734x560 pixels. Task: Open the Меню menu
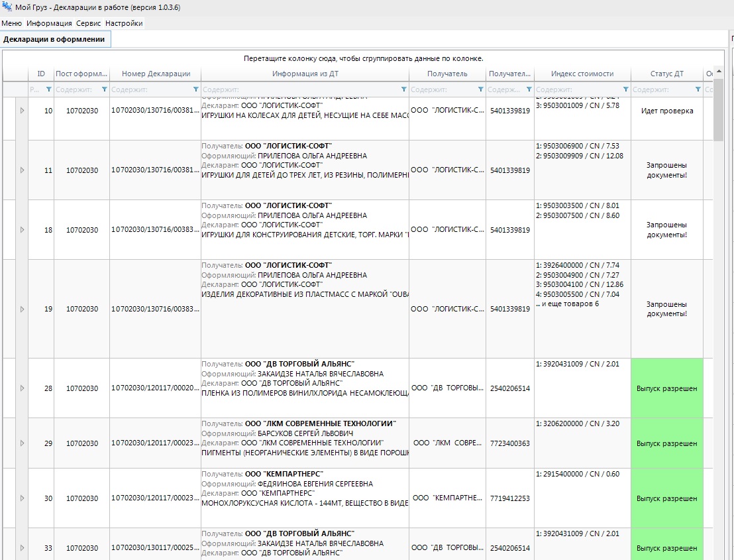11,23
